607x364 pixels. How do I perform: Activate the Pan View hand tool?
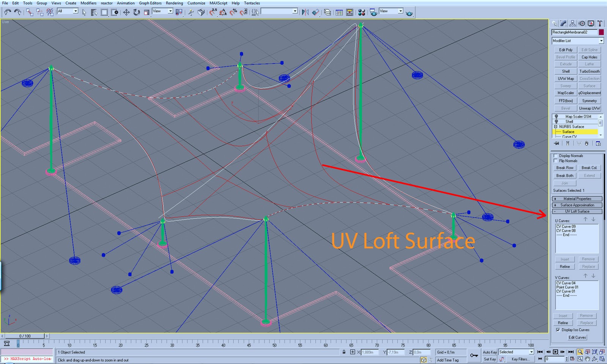pyautogui.click(x=587, y=359)
